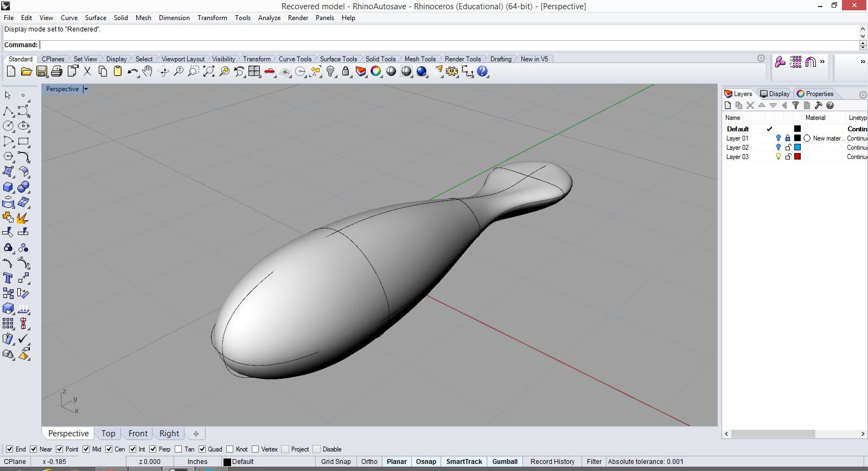
Task: Click the Cut scissors icon
Action: 87,71
